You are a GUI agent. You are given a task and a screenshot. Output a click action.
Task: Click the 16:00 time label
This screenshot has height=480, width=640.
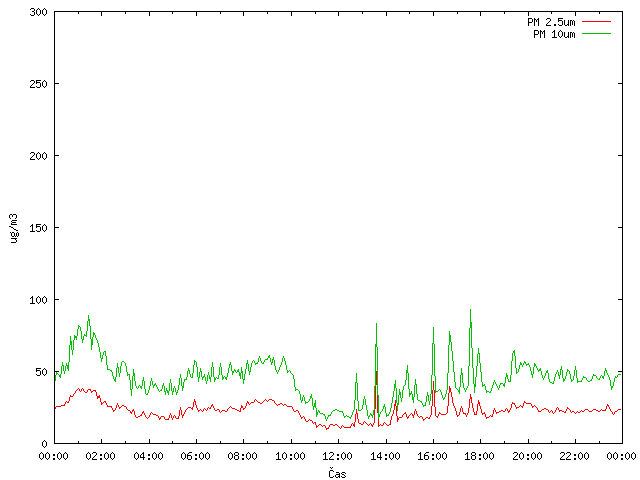432,456
